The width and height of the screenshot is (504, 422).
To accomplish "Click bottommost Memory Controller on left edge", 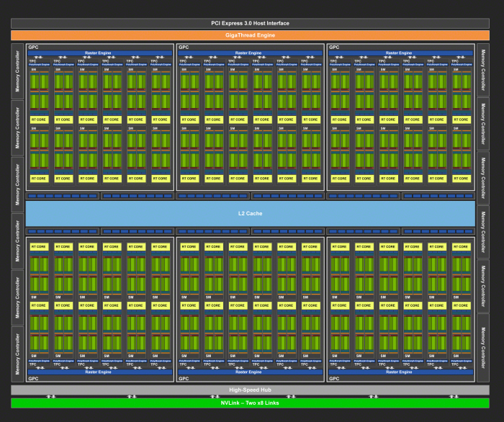I will 17,354.
